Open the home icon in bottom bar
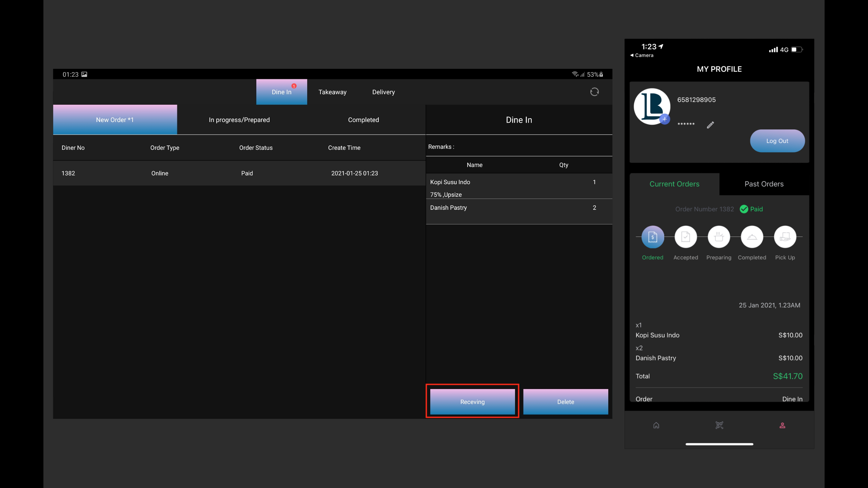 click(656, 425)
